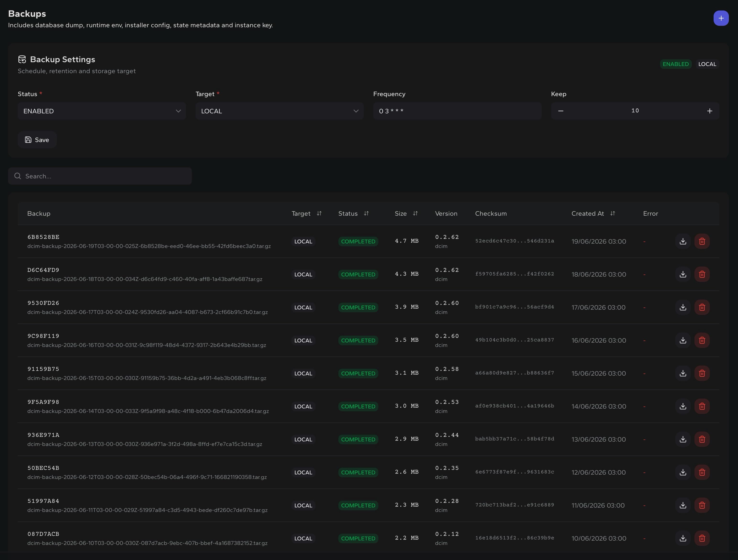Image resolution: width=738 pixels, height=560 pixels.
Task: Download backup 50BEC54B
Action: [683, 472]
